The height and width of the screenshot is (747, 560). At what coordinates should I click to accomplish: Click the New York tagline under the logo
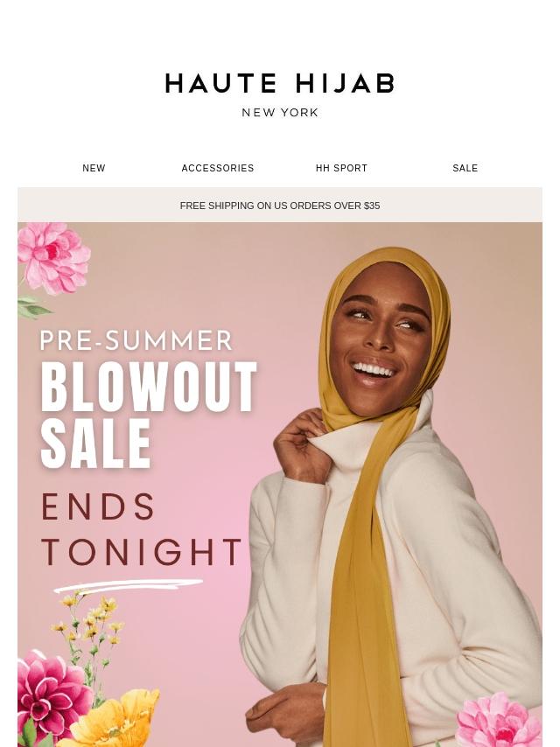point(280,113)
